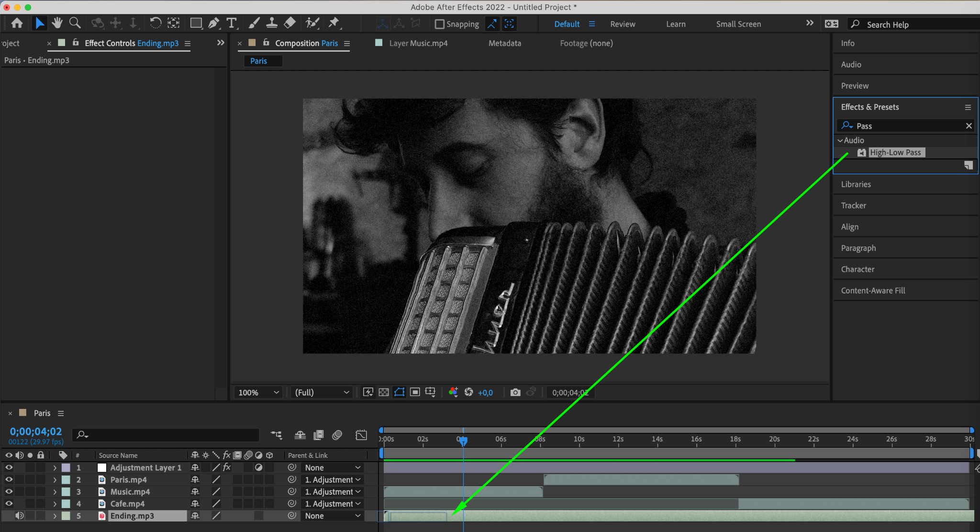
Task: Clear the Effects & Presets search field
Action: (969, 125)
